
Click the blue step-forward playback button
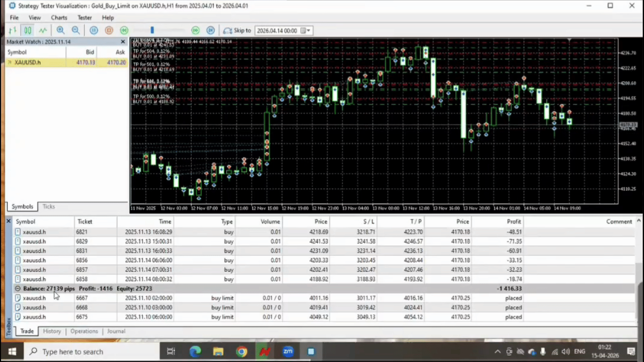pos(211,31)
